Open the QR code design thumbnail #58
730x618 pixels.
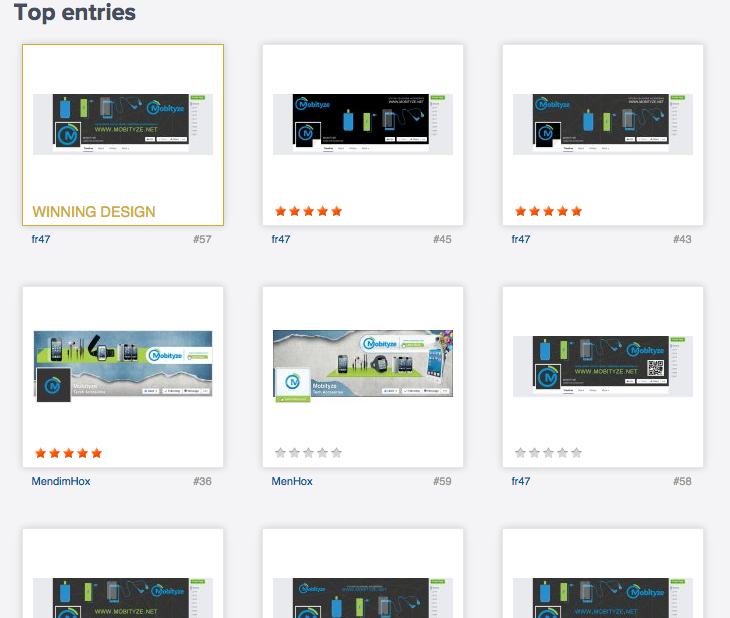pyautogui.click(x=603, y=366)
